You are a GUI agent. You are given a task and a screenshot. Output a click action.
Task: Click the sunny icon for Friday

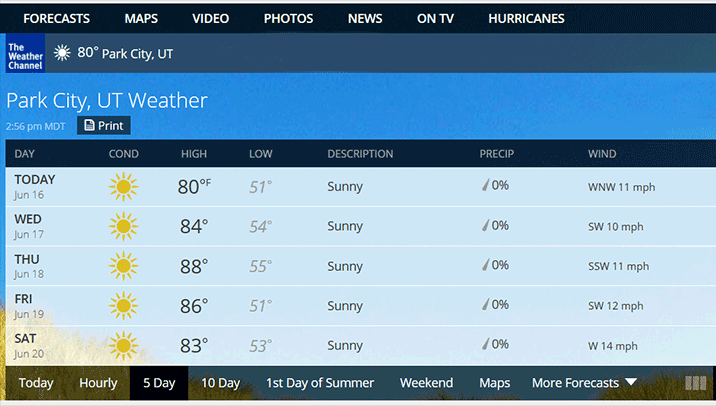[x=123, y=306]
